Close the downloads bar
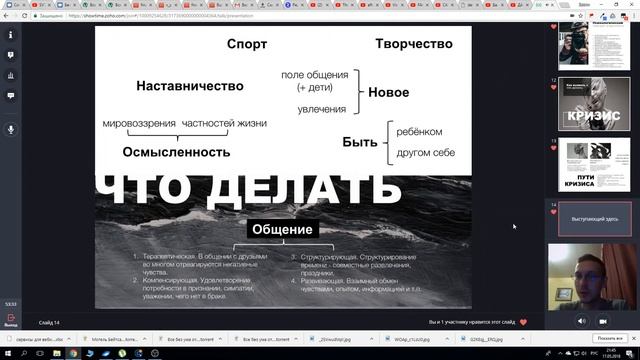The image size is (640, 360). click(634, 339)
